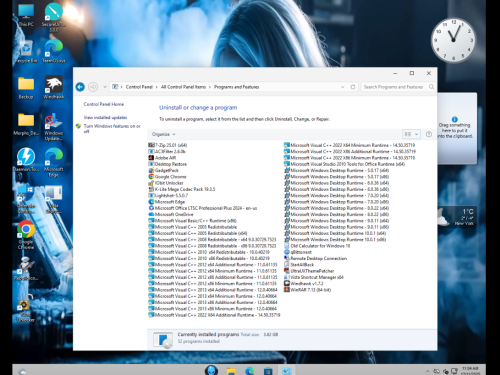Open the view options dropdown arrow
The height and width of the screenshot is (375, 500).
416,134
